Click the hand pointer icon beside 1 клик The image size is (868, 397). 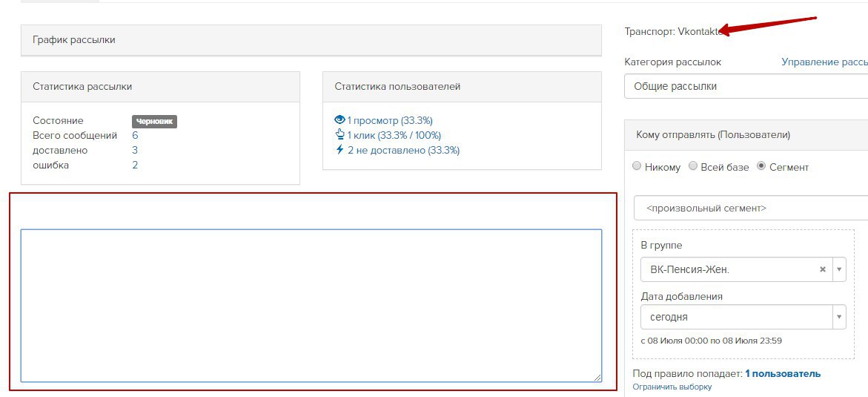340,135
